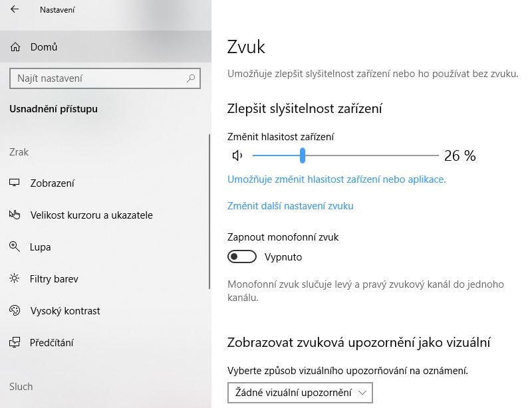532x408 pixels.
Task: Click the back arrow icon
Action: coord(15,9)
